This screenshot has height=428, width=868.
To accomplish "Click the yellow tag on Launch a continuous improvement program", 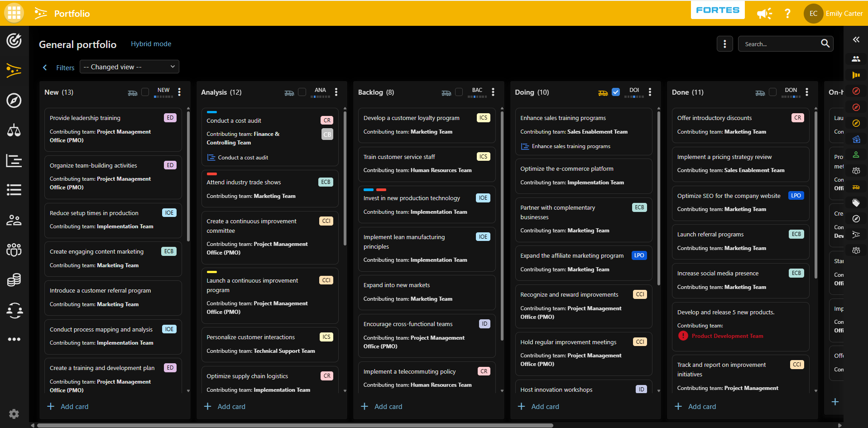I will coord(212,272).
